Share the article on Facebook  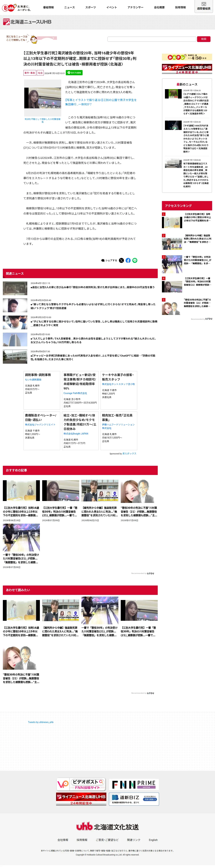[128, 260]
